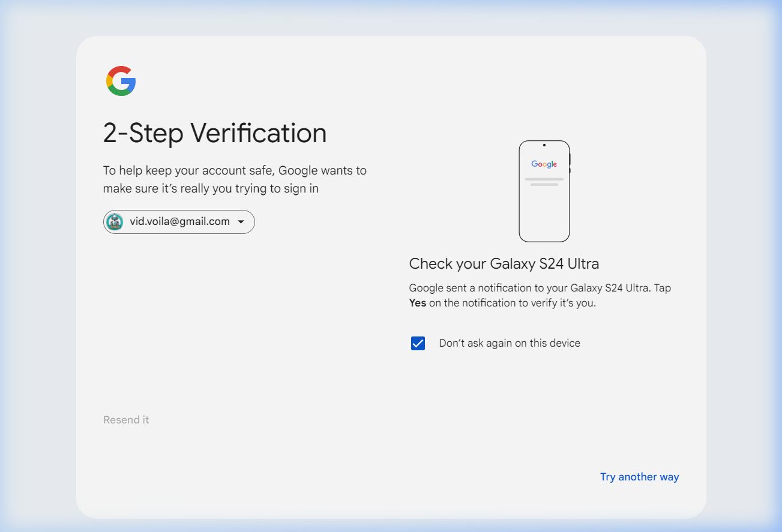Image resolution: width=782 pixels, height=532 pixels.
Task: Click the gray placeholder lines on the phone screen
Action: pyautogui.click(x=544, y=182)
